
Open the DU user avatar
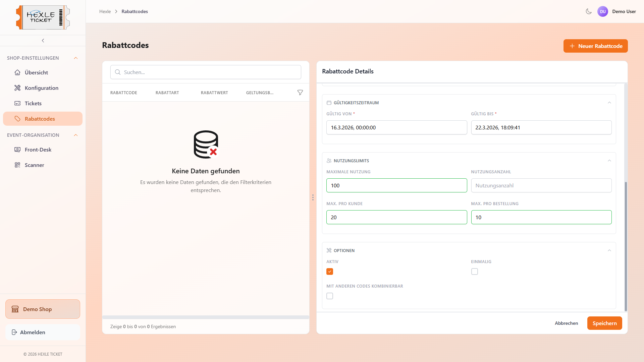point(603,11)
